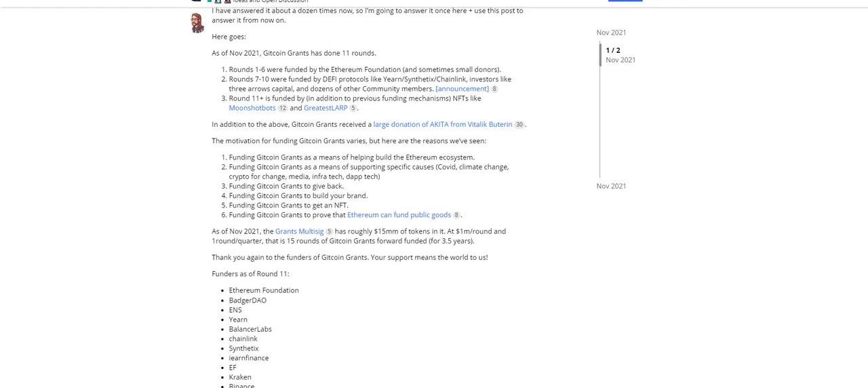Viewport: 868px width, 388px height.
Task: Select the 'BalancerLabs' funder entry
Action: [250, 329]
